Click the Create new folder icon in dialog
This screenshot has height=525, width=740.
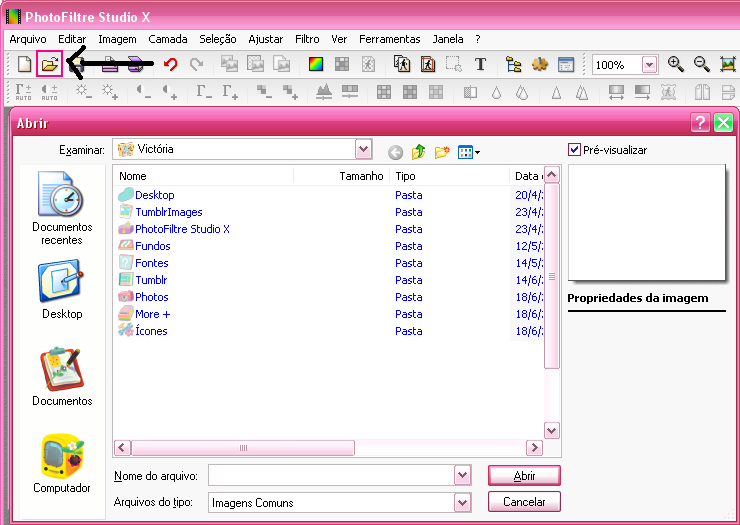coord(442,152)
